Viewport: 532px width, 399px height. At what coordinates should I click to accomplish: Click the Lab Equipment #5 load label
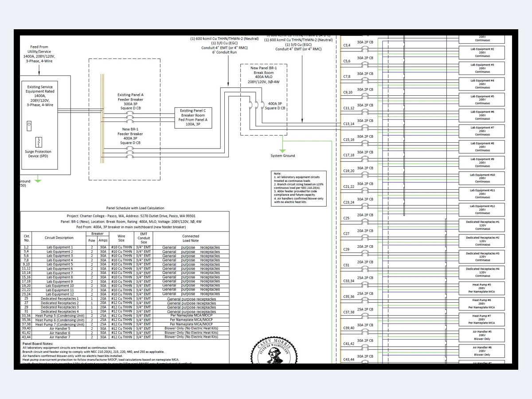click(481, 100)
